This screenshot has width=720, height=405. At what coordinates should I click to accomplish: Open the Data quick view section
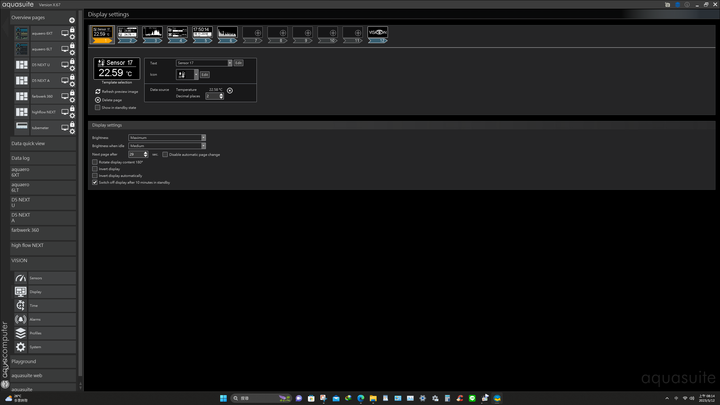[x=43, y=143]
